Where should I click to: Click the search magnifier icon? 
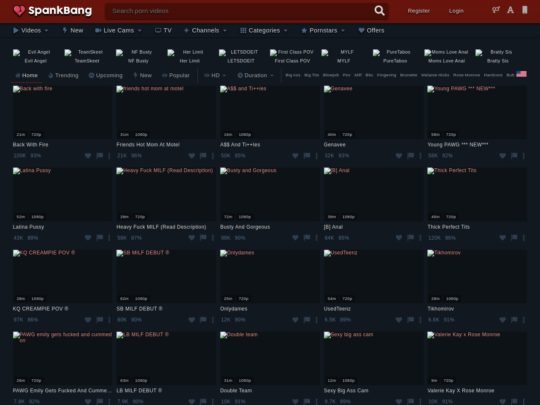379,11
